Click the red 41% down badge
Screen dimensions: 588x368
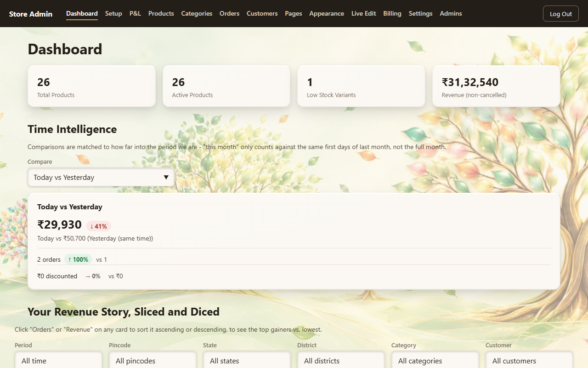pyautogui.click(x=99, y=226)
